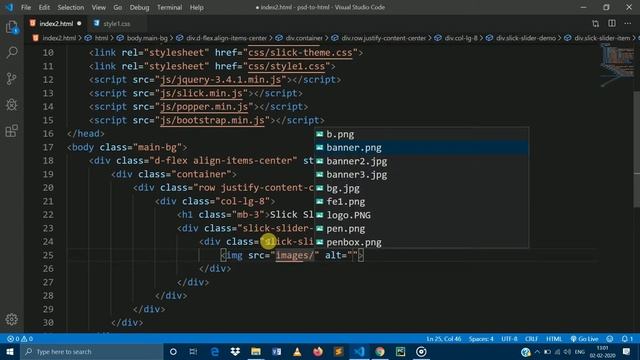The width and height of the screenshot is (640, 360).
Task: Open the Debug view in activity bar
Action: coord(12,104)
